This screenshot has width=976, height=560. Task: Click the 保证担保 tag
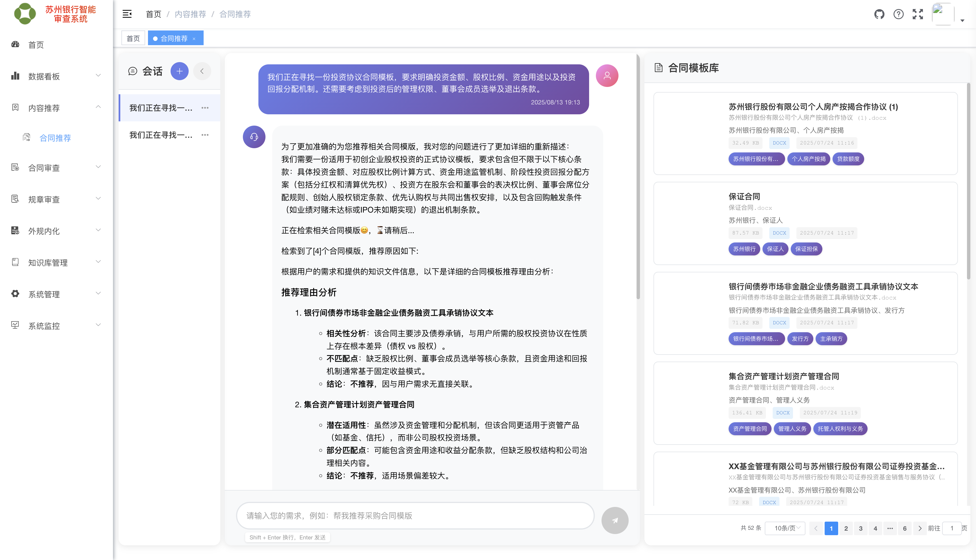pos(806,249)
